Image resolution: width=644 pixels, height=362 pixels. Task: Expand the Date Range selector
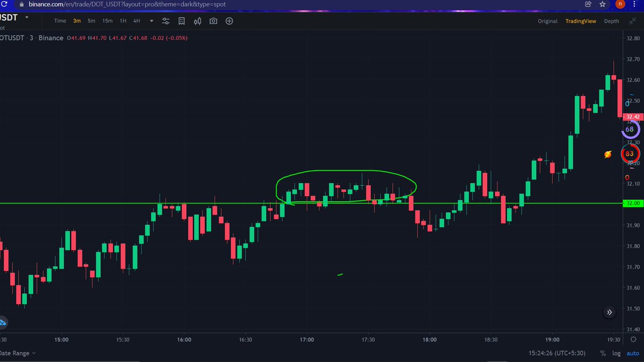[17, 353]
